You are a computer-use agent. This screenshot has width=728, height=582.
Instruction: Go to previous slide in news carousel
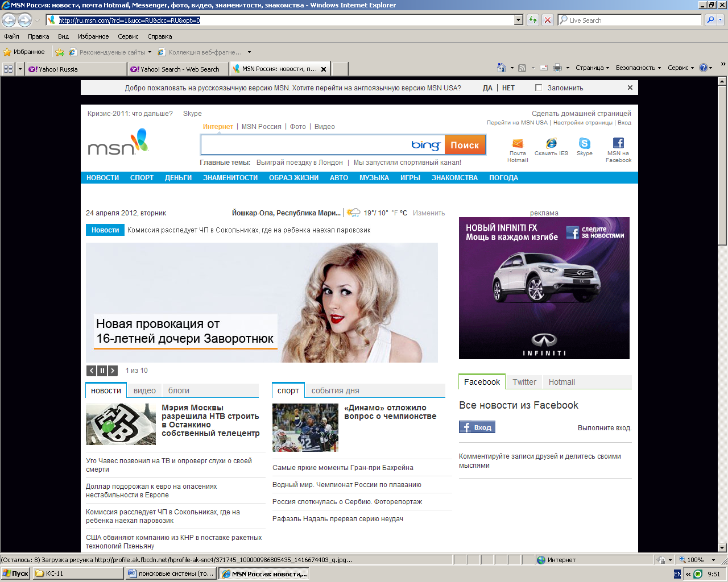91,371
